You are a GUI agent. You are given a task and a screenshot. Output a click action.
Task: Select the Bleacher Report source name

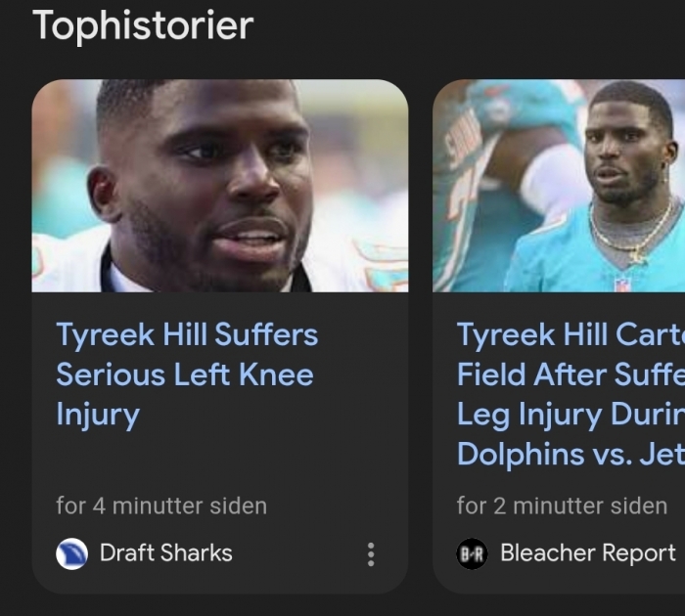click(587, 553)
